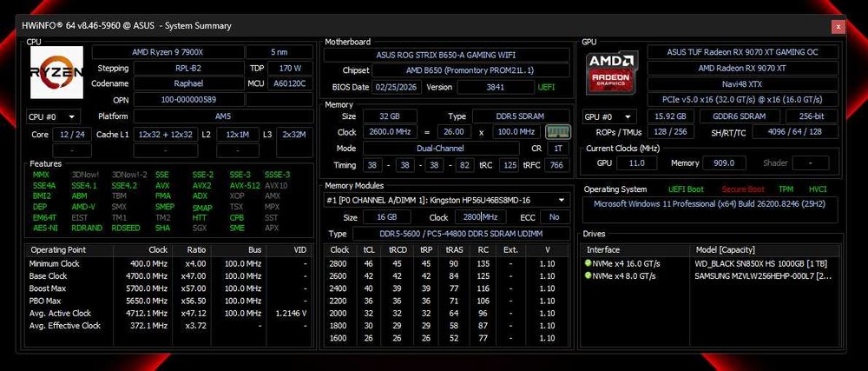Click the GPU clock 11.0 value
Image resolution: width=868 pixels, height=371 pixels.
click(636, 162)
